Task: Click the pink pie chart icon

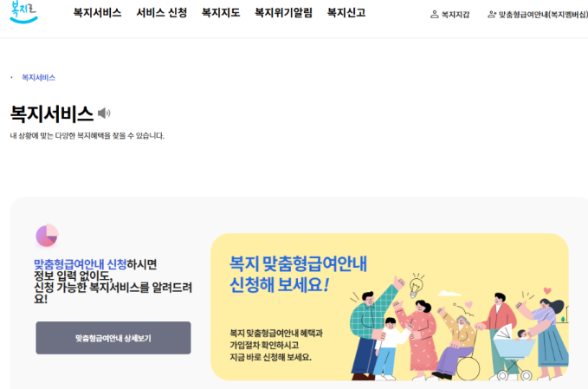Action: 48,235
